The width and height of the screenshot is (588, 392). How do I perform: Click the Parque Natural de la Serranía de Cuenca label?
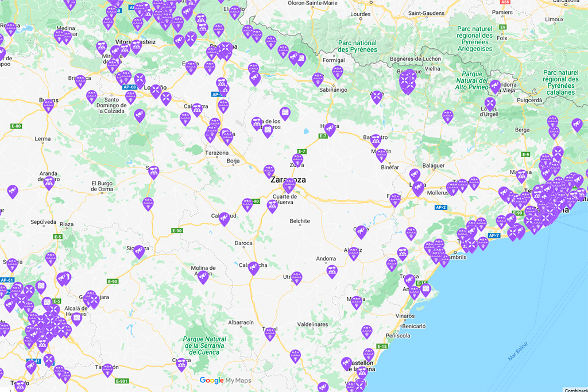click(x=204, y=346)
